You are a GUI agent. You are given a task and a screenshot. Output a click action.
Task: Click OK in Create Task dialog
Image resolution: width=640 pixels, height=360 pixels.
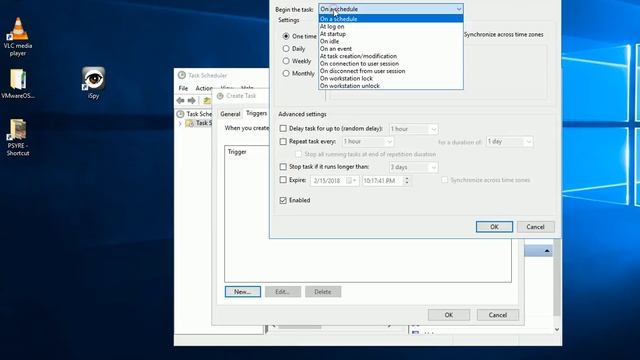point(449,315)
